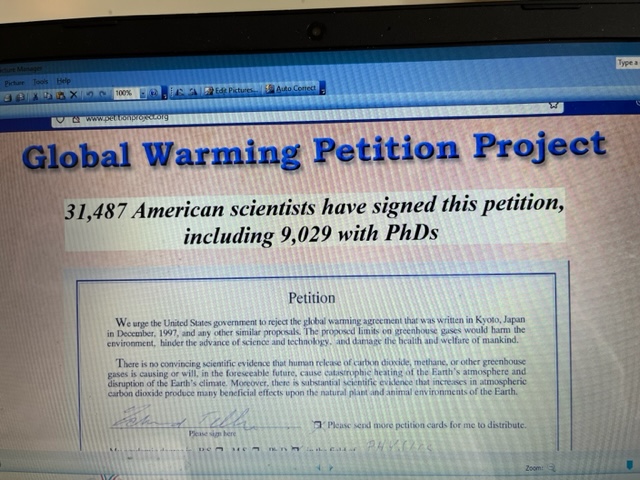Toggle 'Please send more petition cards' checkbox
Screen dimensions: 640x480
(x=317, y=426)
